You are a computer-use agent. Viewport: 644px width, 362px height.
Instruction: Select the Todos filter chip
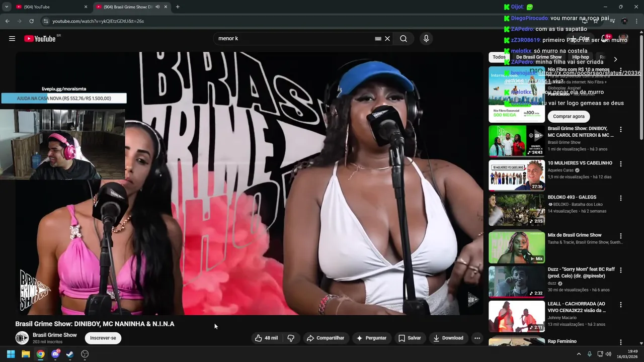499,57
